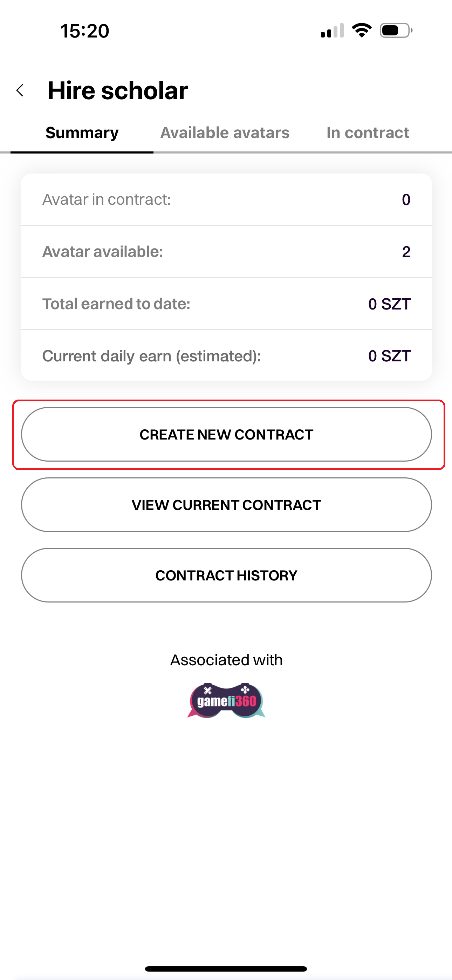
Task: Tap the gamefi360 logo
Action: pyautogui.click(x=226, y=700)
